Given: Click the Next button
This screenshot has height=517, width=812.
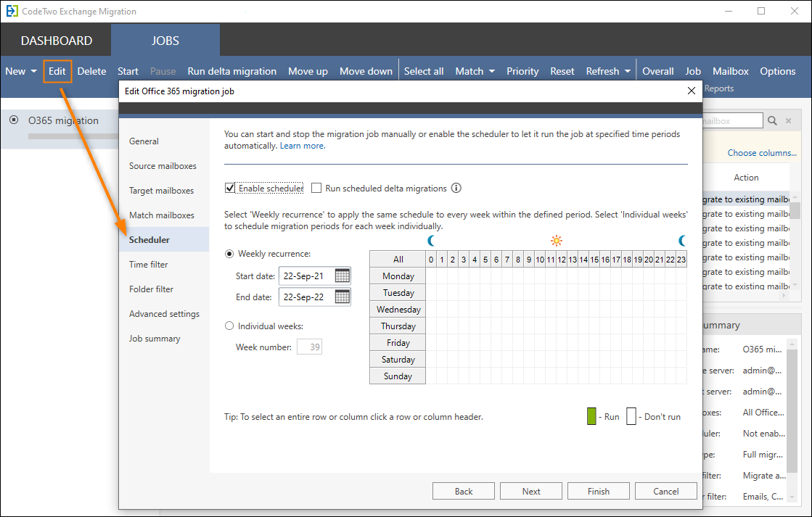Looking at the screenshot, I should tap(530, 491).
